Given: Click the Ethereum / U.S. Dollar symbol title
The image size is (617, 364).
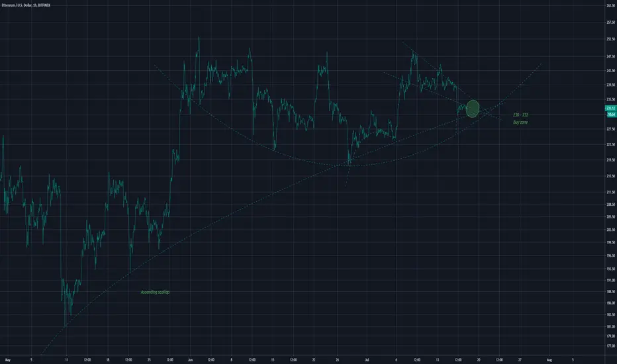Looking at the screenshot, I should 26,5.
